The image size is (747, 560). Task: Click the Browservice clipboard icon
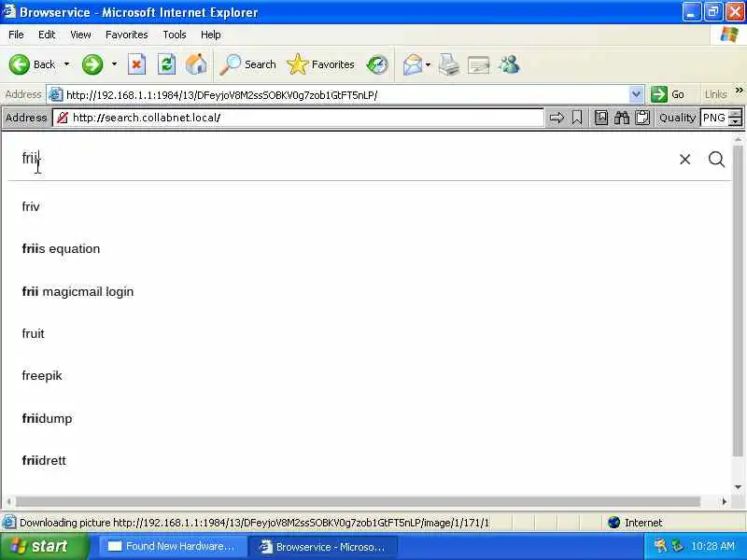[642, 118]
